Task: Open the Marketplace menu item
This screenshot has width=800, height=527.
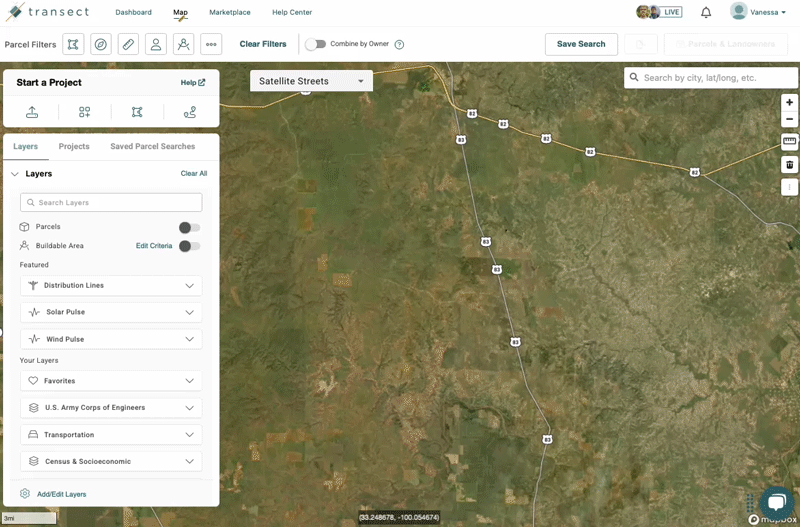Action: pos(230,12)
